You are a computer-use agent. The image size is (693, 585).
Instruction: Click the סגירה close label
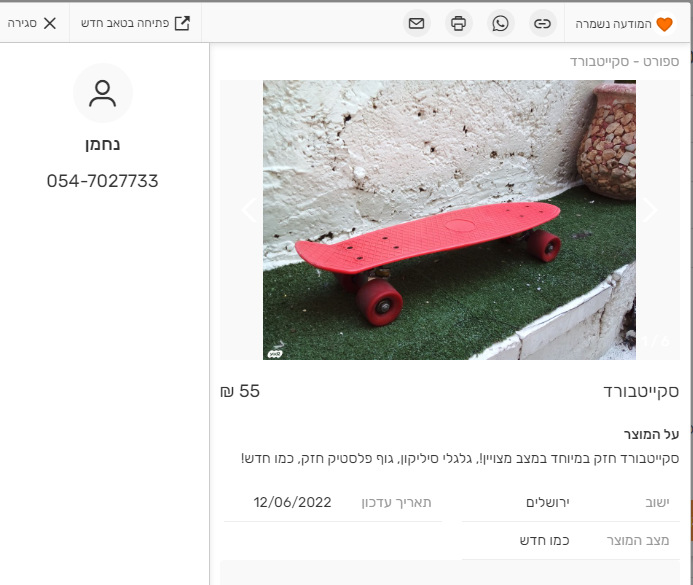pyautogui.click(x=22, y=23)
